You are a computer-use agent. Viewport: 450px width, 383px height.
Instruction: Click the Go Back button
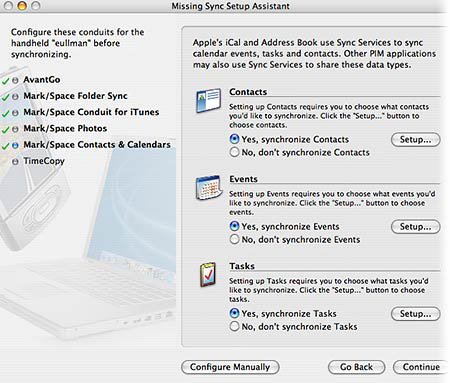coord(356,367)
